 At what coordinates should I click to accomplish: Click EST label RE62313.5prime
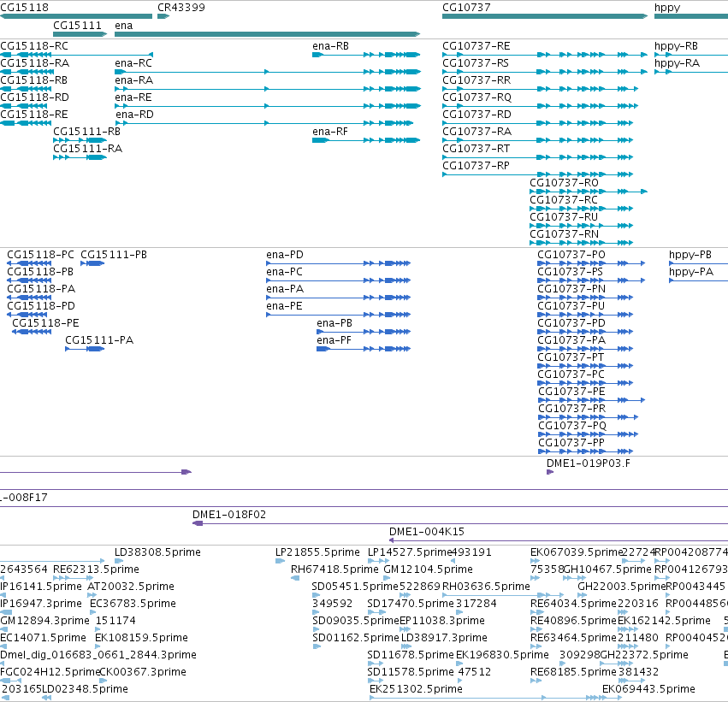(x=96, y=569)
